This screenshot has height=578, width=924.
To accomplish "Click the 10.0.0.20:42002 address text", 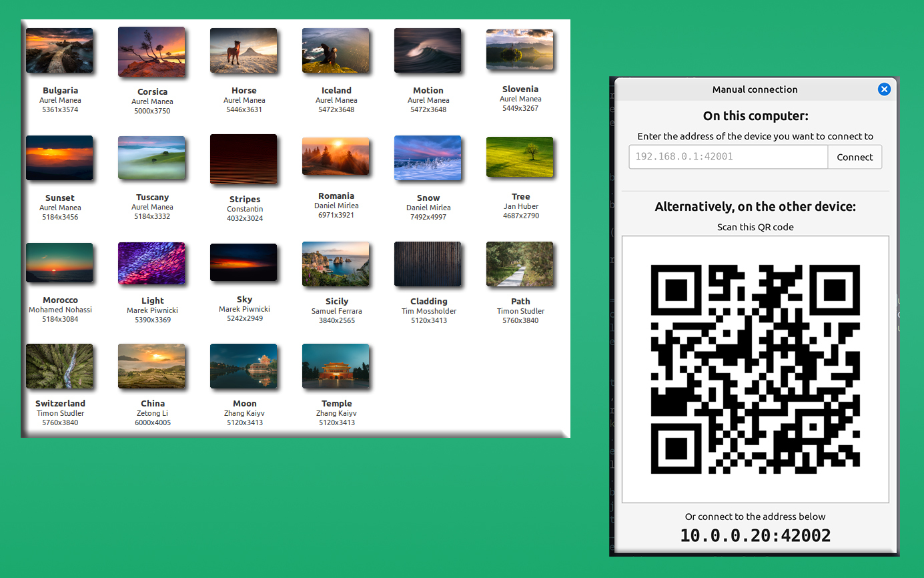I will [755, 535].
